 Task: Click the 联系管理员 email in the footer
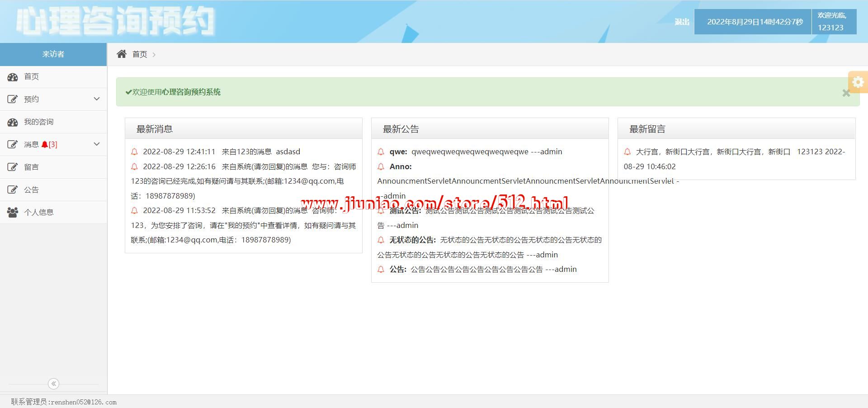[64, 402]
